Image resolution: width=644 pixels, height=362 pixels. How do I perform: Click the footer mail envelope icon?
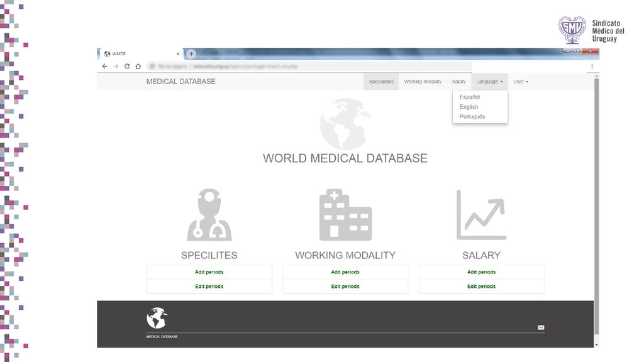[x=541, y=327]
